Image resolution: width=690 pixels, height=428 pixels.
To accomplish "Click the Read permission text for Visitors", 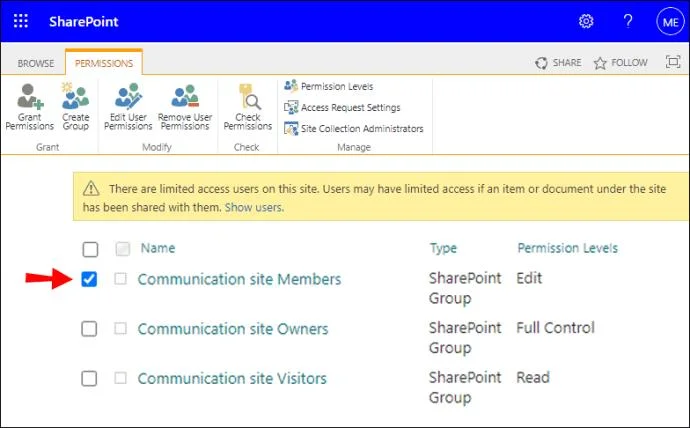I will [x=533, y=377].
